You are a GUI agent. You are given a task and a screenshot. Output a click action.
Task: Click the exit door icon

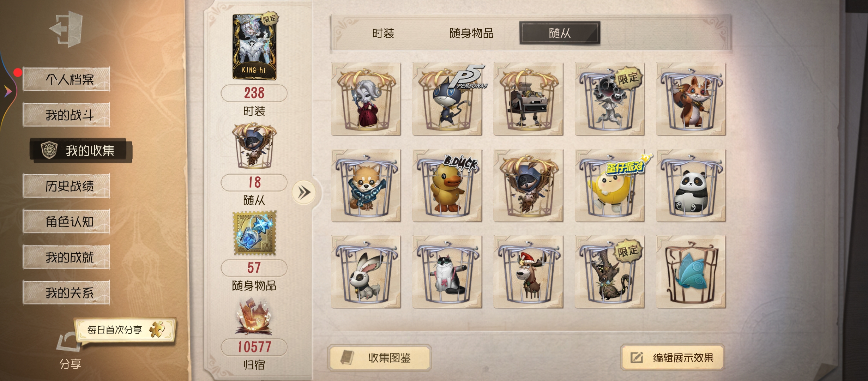67,29
